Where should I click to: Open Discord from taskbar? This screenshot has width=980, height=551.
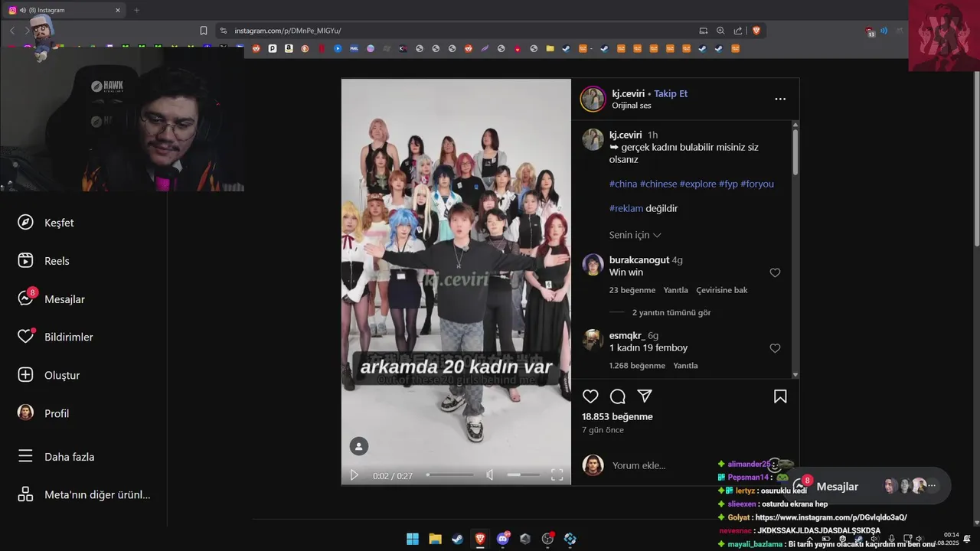(x=503, y=539)
